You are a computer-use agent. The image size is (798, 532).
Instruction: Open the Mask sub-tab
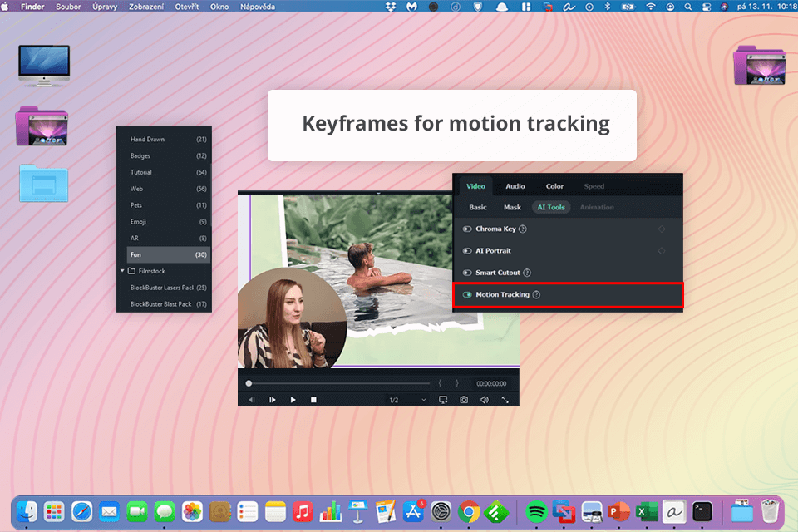click(x=512, y=207)
